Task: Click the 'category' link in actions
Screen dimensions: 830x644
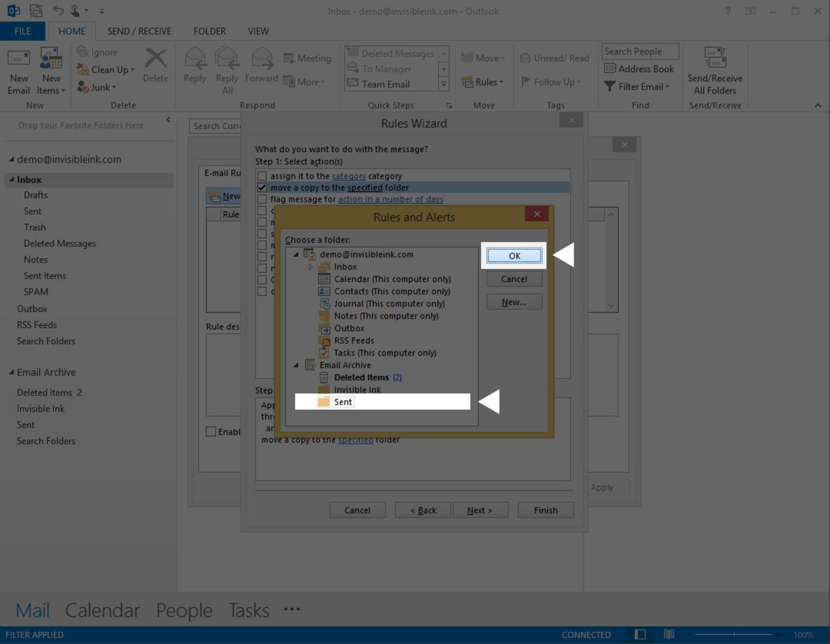Action: [x=349, y=176]
